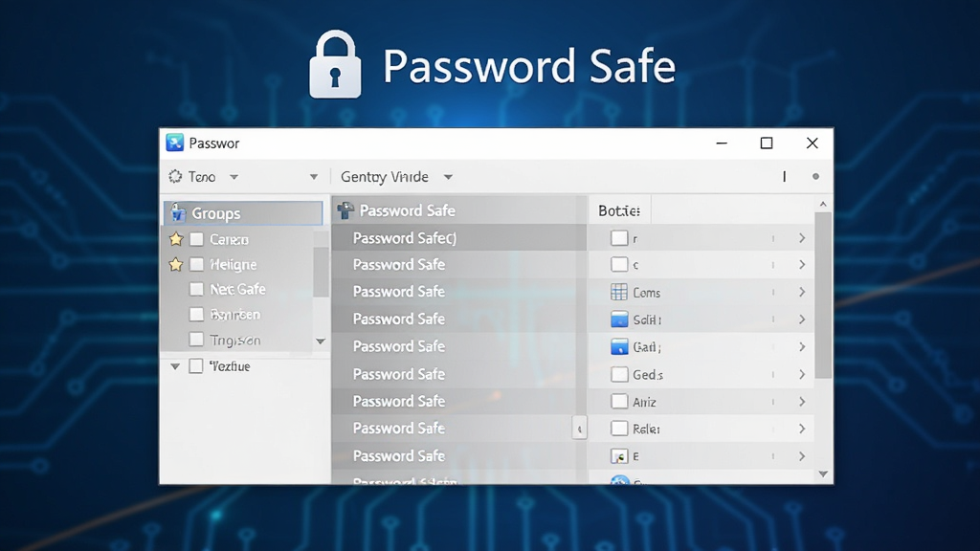This screenshot has width=980, height=551.
Task: Click the Groups sidebar scrollbar thumb
Action: coord(321,272)
